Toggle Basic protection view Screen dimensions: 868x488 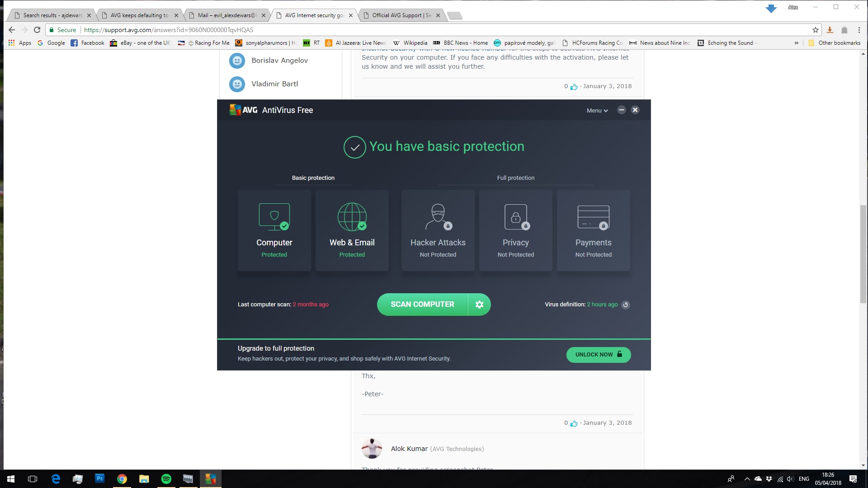(312, 178)
